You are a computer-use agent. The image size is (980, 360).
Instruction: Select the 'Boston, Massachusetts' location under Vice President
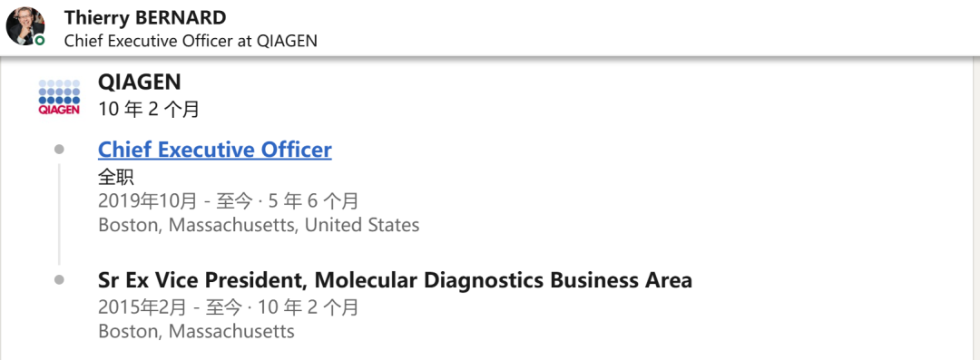click(x=196, y=331)
